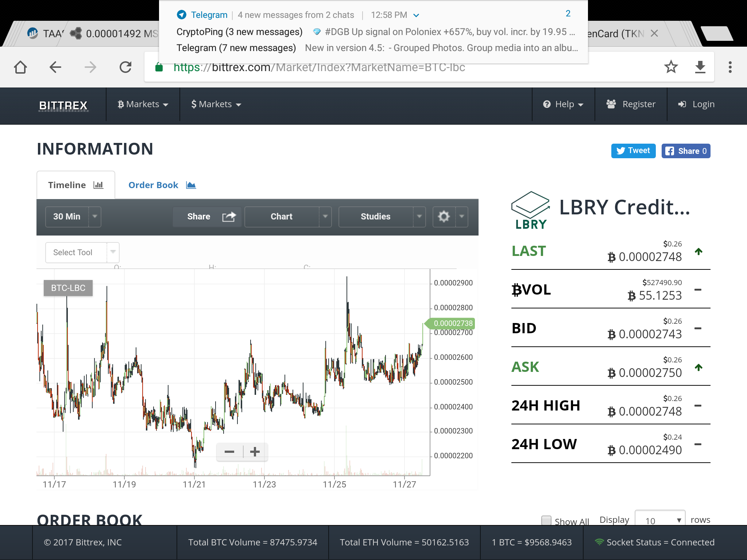Click the 2017 Bittrex, INC copyright text
747x560 pixels.
point(83,542)
